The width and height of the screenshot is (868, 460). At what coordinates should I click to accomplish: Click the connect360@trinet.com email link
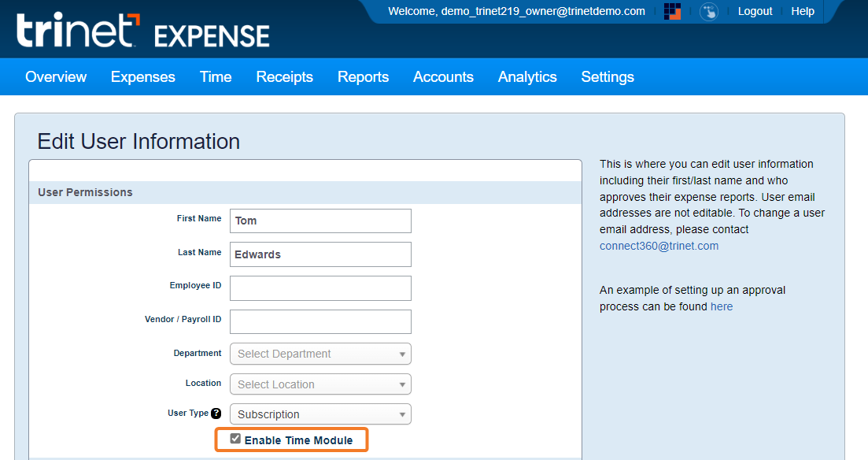pos(659,246)
